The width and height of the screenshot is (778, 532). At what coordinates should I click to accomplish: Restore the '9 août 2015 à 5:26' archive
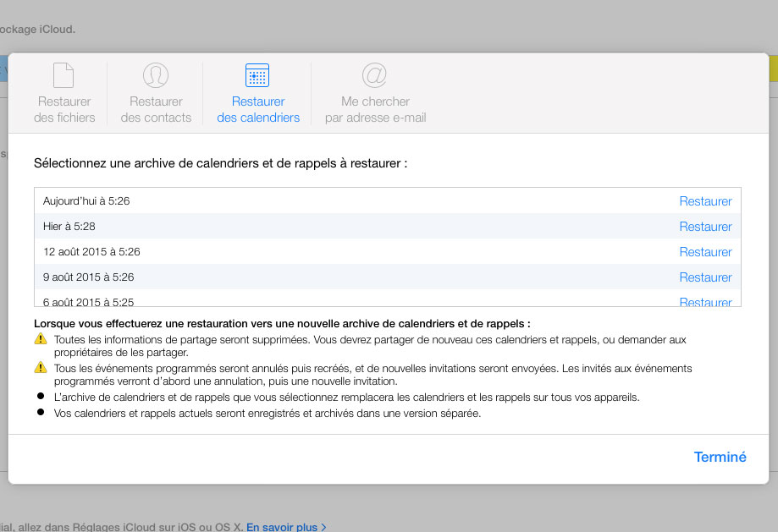pos(705,277)
